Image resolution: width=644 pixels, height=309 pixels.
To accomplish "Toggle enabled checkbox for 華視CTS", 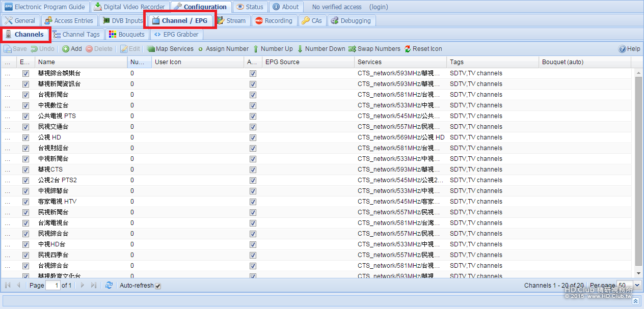I will 25,170.
